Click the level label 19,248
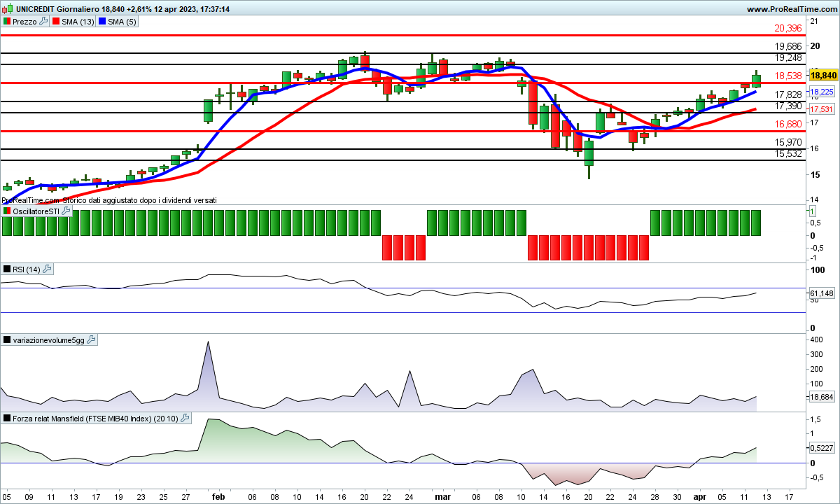 pos(788,58)
